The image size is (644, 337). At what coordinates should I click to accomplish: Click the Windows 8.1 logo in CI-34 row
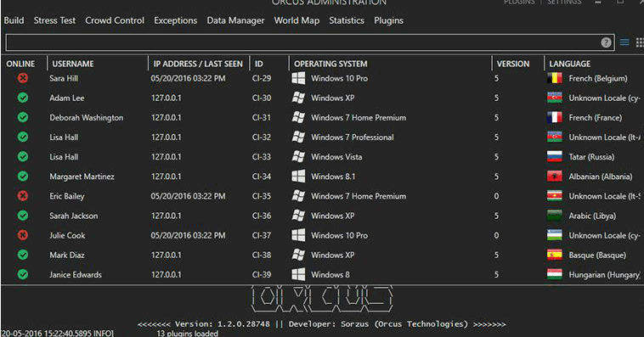298,177
